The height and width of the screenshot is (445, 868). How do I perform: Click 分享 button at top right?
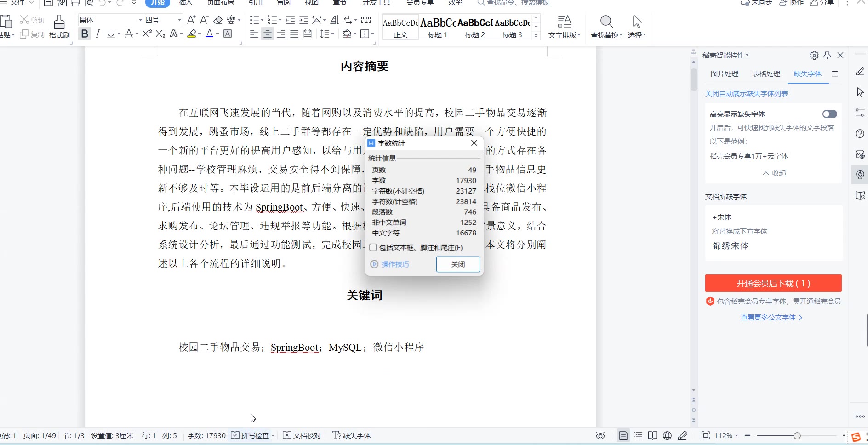[822, 3]
